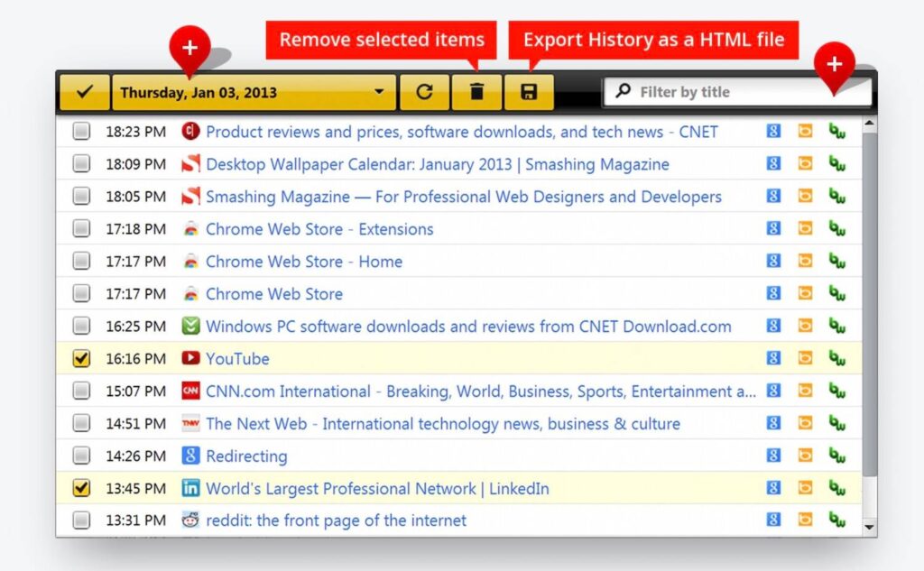Check the reddit row checkbox
The width and height of the screenshot is (924, 571).
(81, 520)
